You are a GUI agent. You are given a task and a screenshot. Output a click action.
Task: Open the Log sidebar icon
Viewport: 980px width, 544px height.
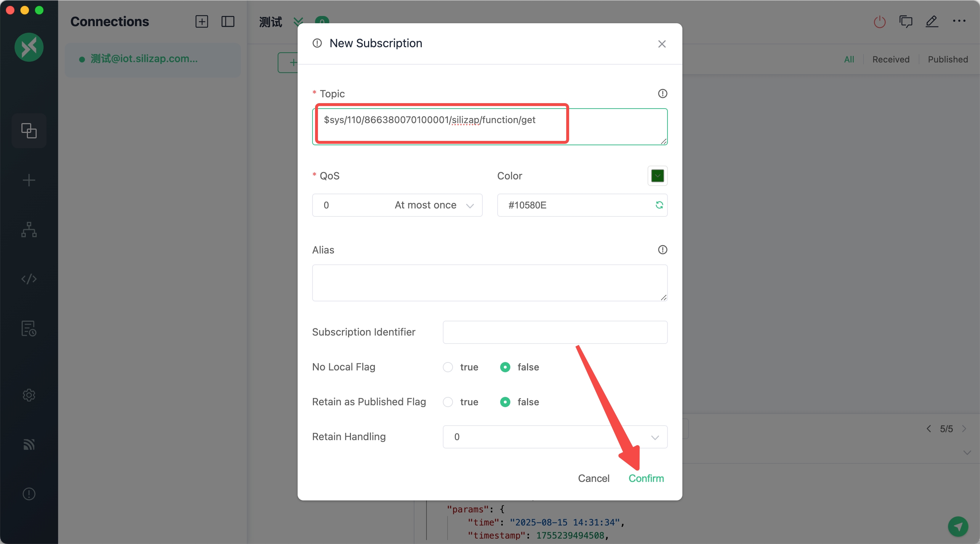coord(29,329)
